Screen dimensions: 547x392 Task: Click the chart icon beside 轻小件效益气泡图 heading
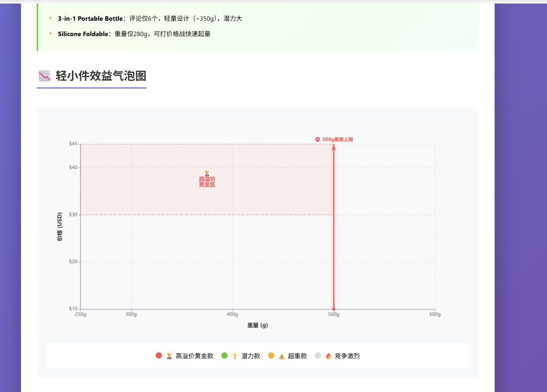pyautogui.click(x=44, y=75)
